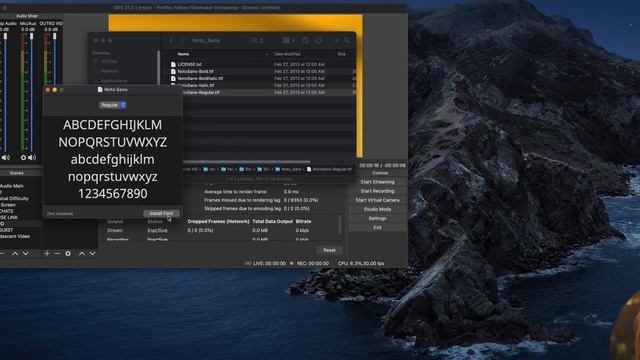The image size is (640, 360).
Task: Move selected source down arrow
Action: [92, 253]
